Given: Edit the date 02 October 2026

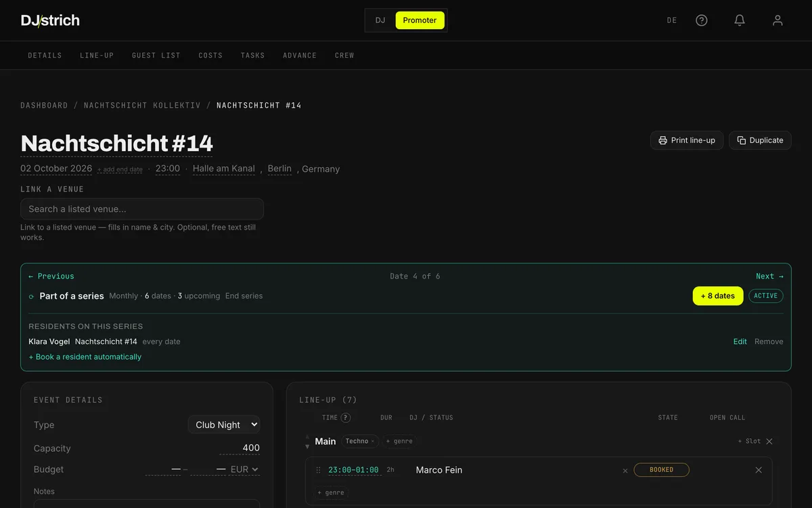Looking at the screenshot, I should click(56, 169).
